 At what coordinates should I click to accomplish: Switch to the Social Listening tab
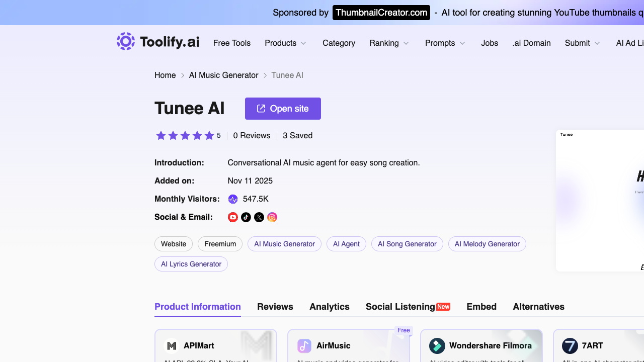(x=408, y=307)
